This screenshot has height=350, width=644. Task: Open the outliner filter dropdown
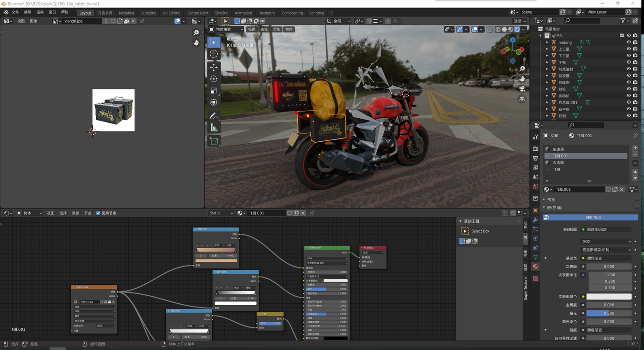[625, 21]
